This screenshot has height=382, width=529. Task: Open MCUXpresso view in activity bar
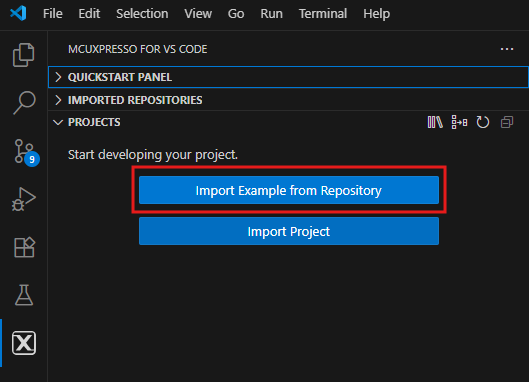(x=24, y=343)
